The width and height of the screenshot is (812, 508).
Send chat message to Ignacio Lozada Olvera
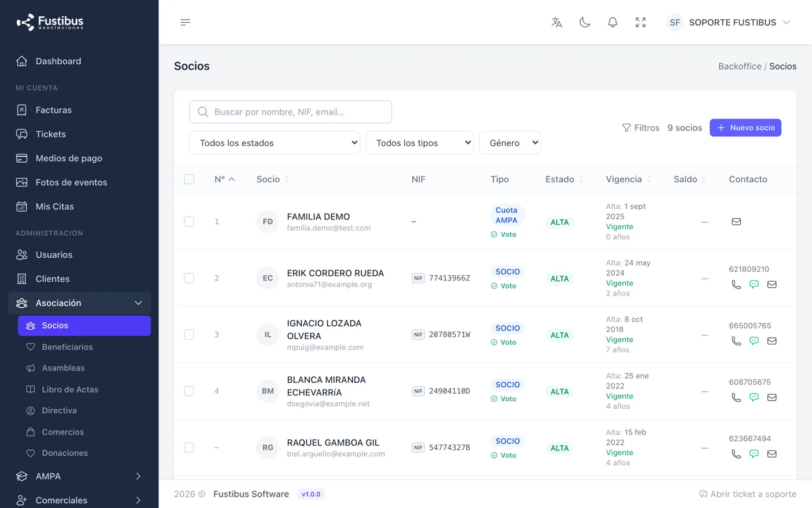point(754,341)
